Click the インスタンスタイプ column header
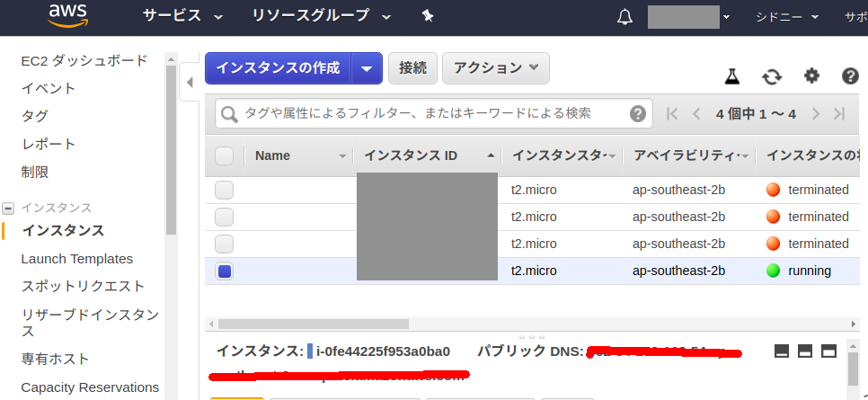This screenshot has height=400, width=868. (562, 156)
